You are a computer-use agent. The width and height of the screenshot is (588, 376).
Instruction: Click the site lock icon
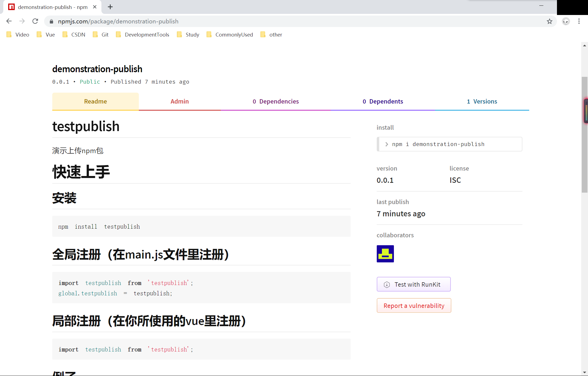pyautogui.click(x=51, y=21)
